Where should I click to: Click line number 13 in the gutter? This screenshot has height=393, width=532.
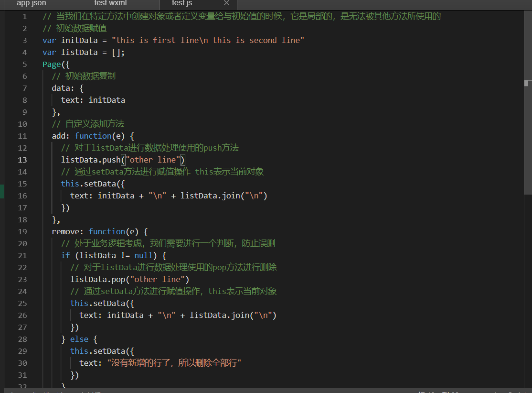coord(22,160)
